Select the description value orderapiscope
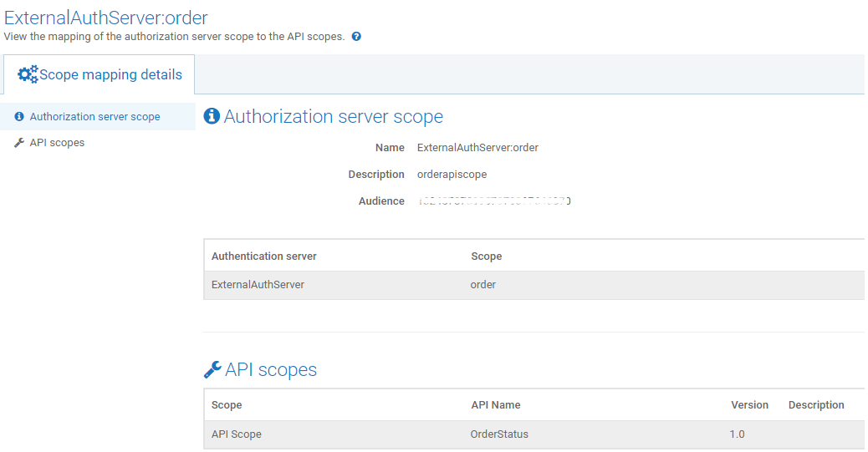 [x=452, y=175]
